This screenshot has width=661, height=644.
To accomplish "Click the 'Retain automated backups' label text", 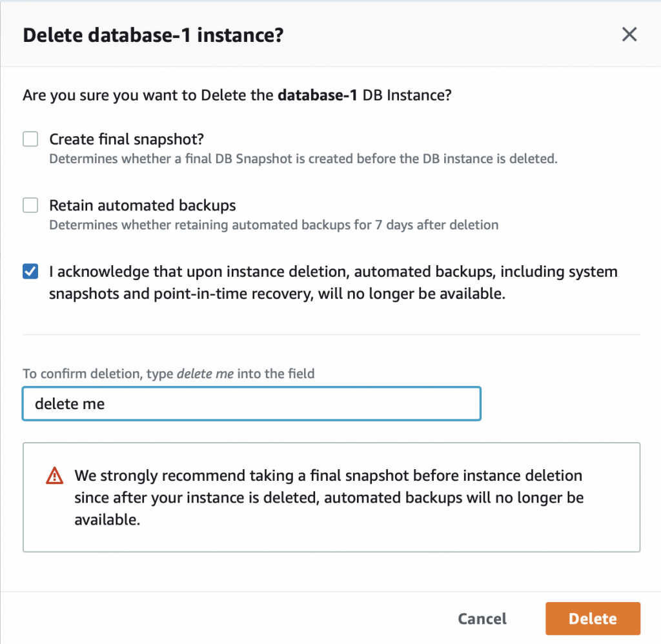I will click(x=143, y=205).
